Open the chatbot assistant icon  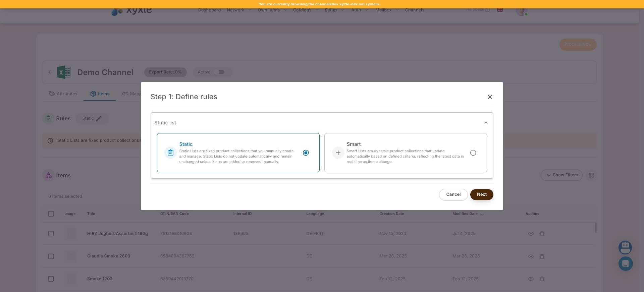pos(625,248)
